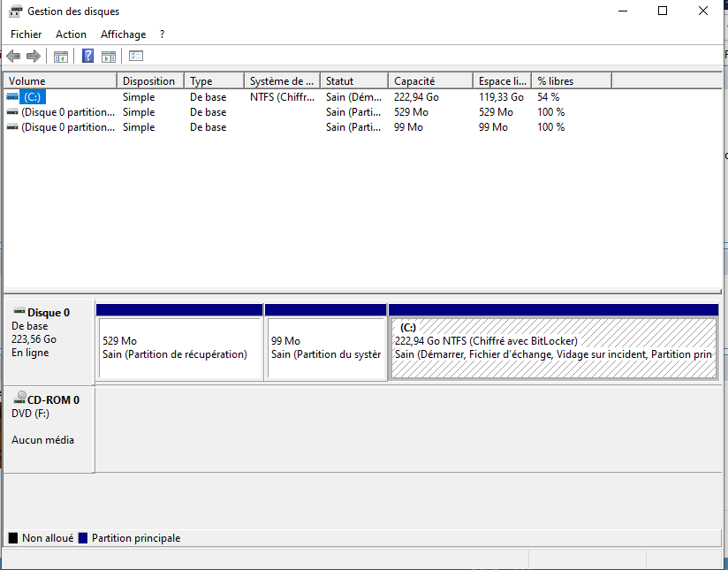
Task: Sort by % libres column header
Action: (x=572, y=80)
